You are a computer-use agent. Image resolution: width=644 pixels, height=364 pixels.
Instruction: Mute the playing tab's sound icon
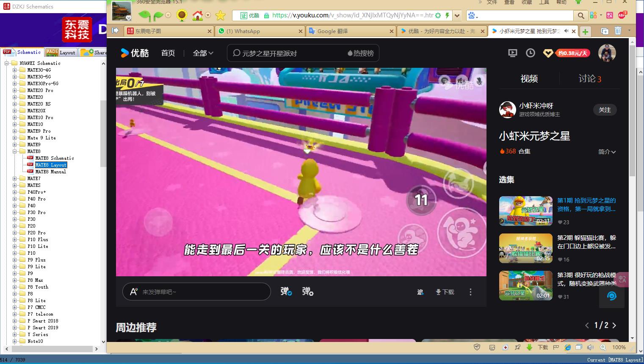(x=566, y=31)
